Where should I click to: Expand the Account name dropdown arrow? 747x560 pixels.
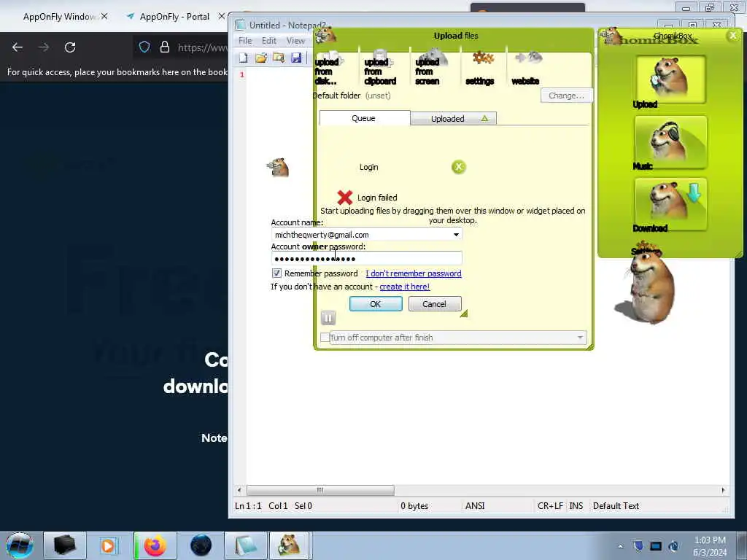456,235
